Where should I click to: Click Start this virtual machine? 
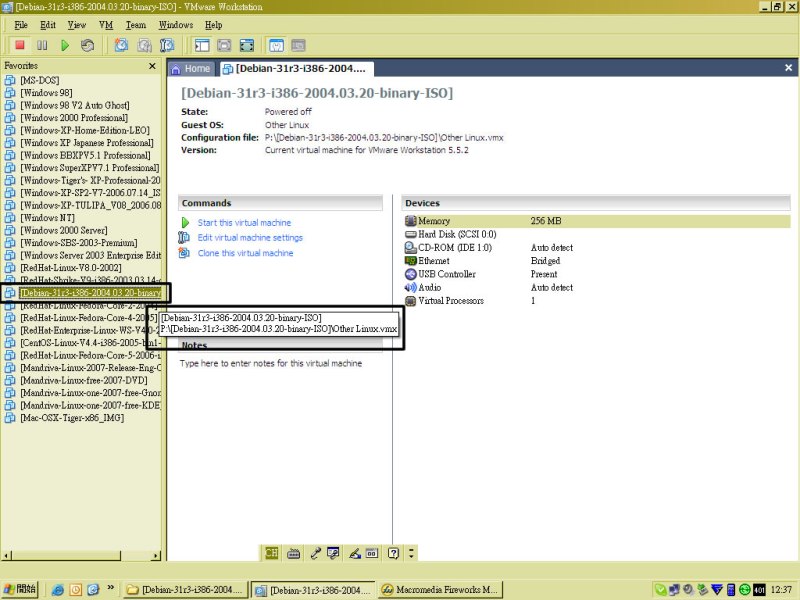[x=244, y=222]
